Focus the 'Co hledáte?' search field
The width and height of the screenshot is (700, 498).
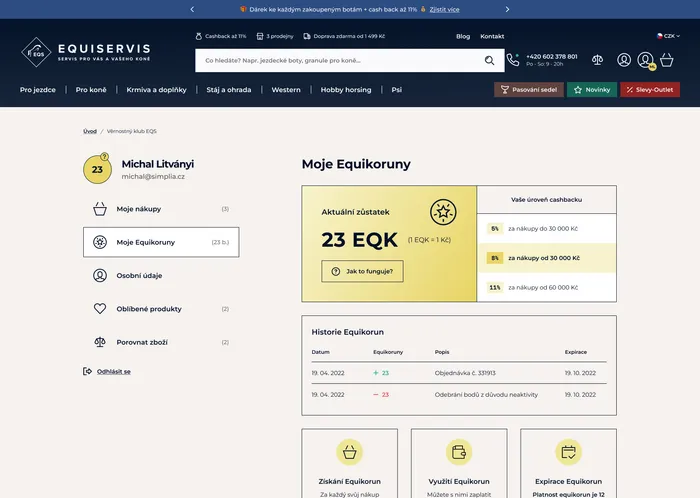pos(350,60)
